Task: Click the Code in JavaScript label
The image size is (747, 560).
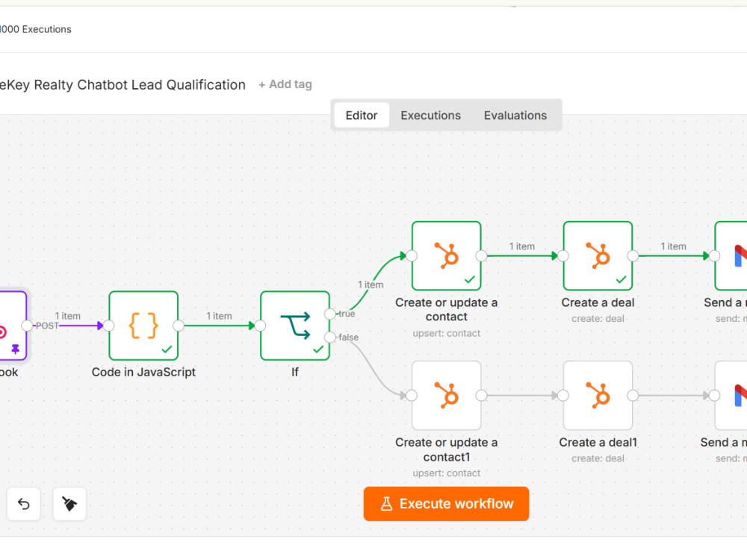Action: 143,373
